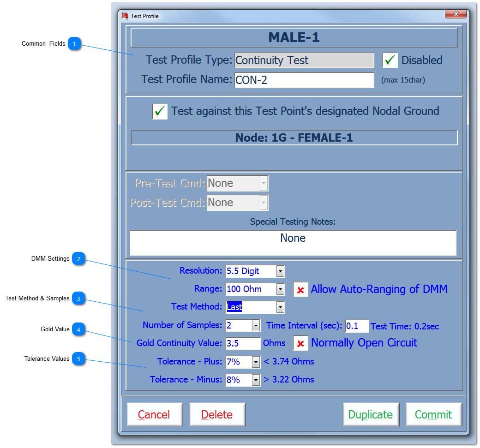
Task: Open the Test Method dropdown
Action: (x=279, y=307)
